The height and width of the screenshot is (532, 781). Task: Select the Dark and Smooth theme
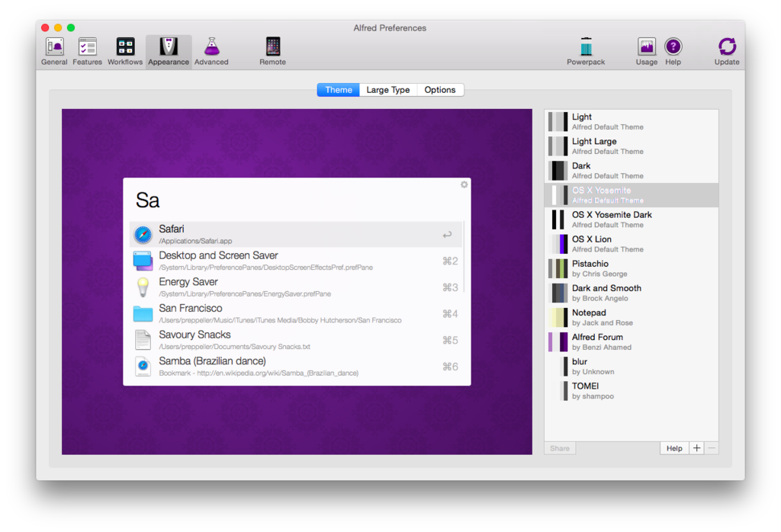(x=632, y=293)
